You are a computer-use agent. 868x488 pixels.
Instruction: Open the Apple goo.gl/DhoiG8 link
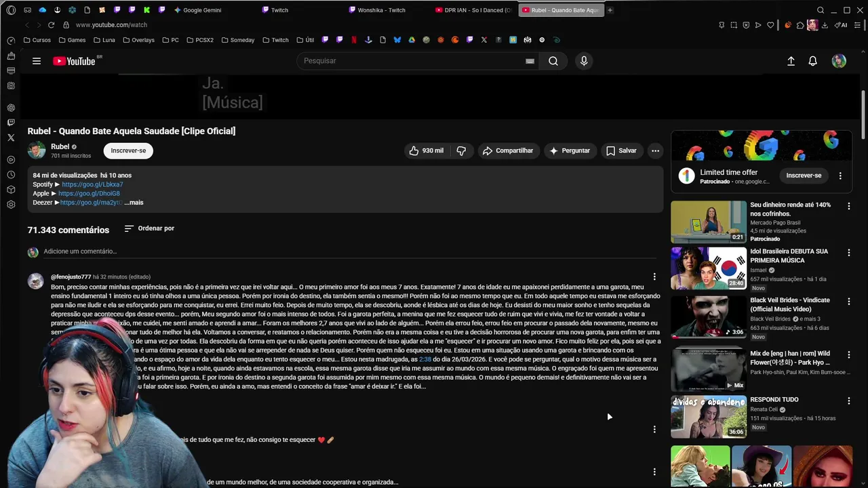coord(89,193)
